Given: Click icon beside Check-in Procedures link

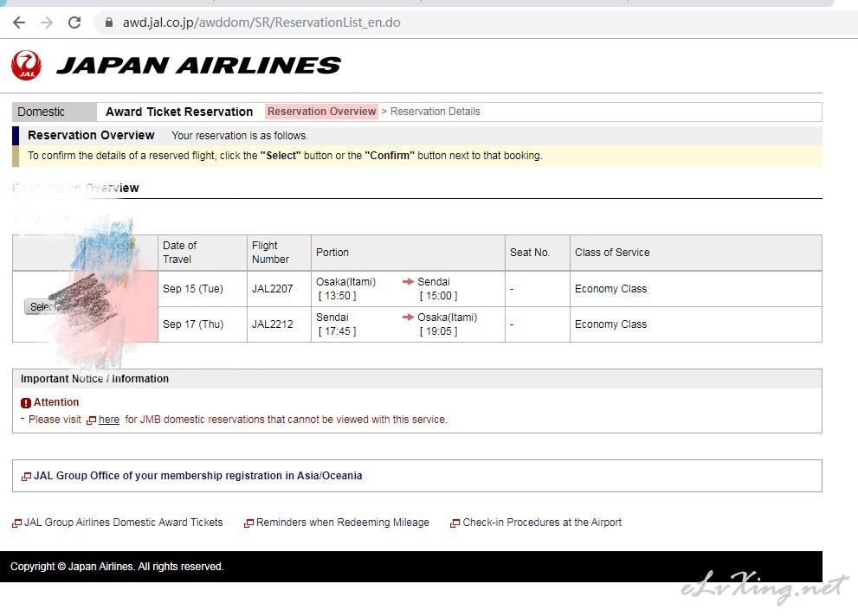Looking at the screenshot, I should coord(455,523).
